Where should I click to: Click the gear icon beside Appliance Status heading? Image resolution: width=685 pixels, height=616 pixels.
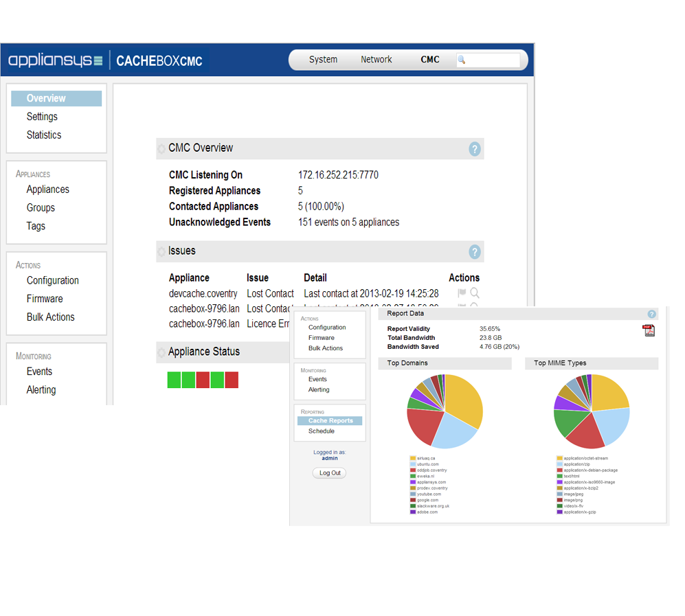click(161, 352)
